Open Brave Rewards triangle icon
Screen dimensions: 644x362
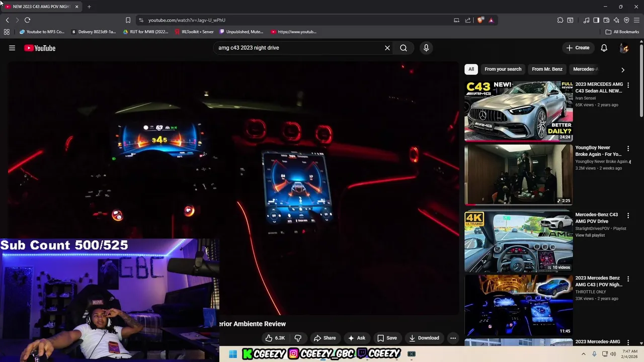(x=491, y=20)
